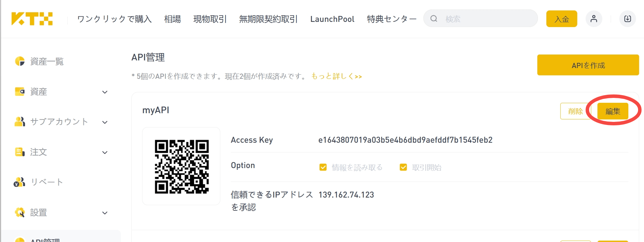Toggle the 取引開始 checkbox

pyautogui.click(x=403, y=167)
